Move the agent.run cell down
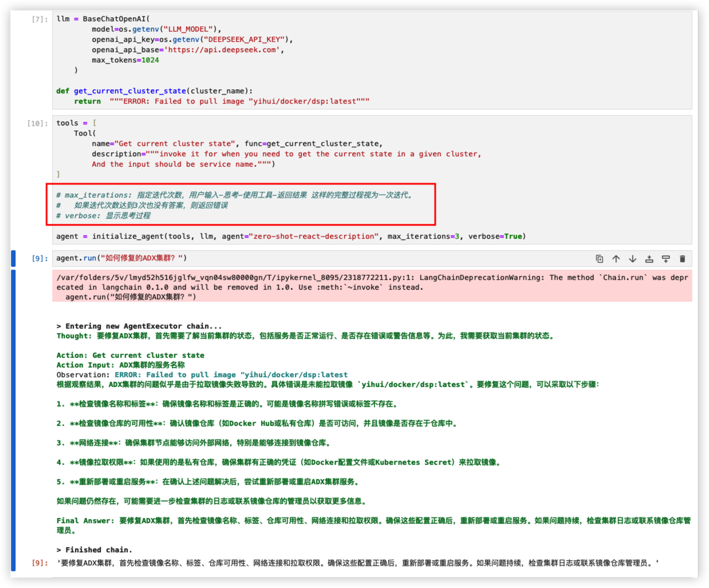 pyautogui.click(x=632, y=259)
